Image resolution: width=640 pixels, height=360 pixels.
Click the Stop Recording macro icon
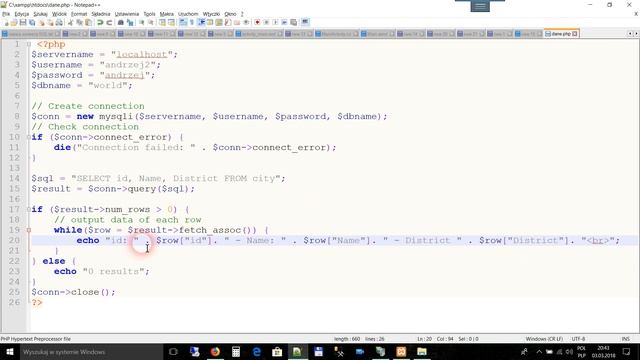point(266,22)
